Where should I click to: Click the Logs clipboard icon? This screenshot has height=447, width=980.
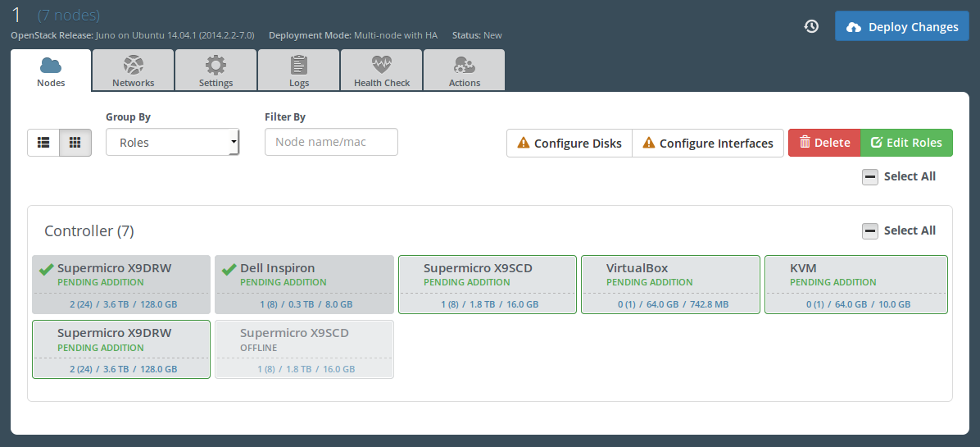(x=299, y=66)
